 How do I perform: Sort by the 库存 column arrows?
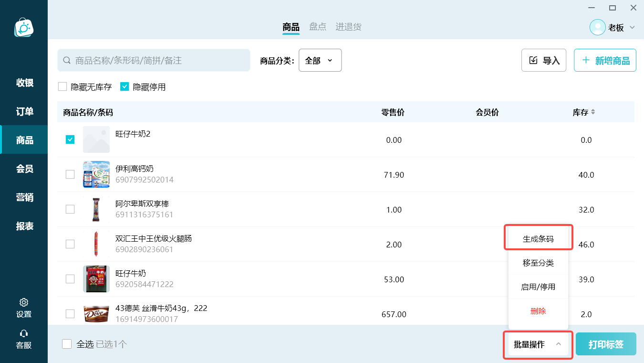(x=593, y=112)
